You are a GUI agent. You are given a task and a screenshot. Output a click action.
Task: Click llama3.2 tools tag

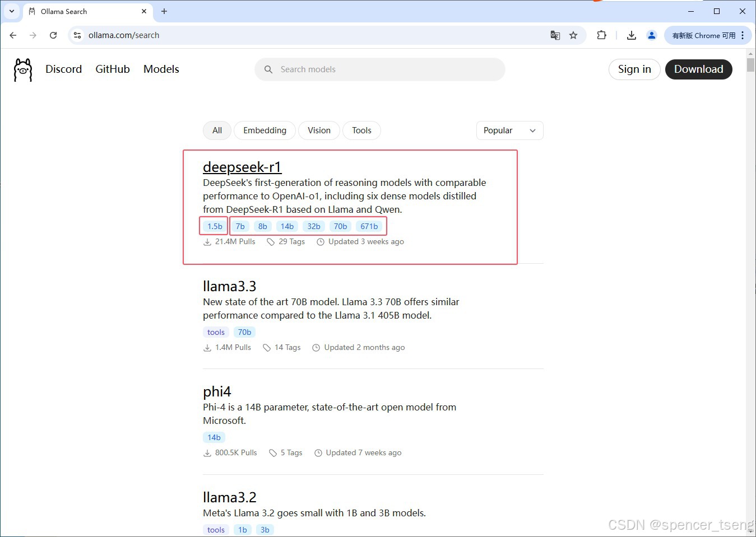216,530
